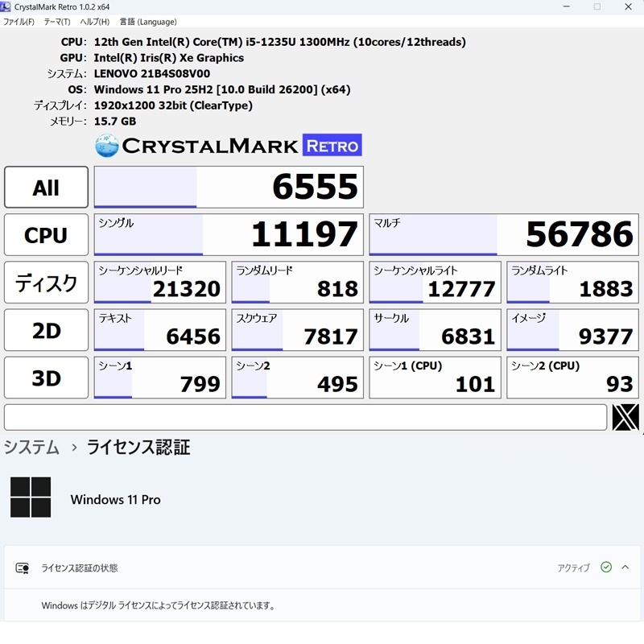This screenshot has height=644, width=644.
Task: Click the X (Twitter) share icon
Action: click(625, 417)
